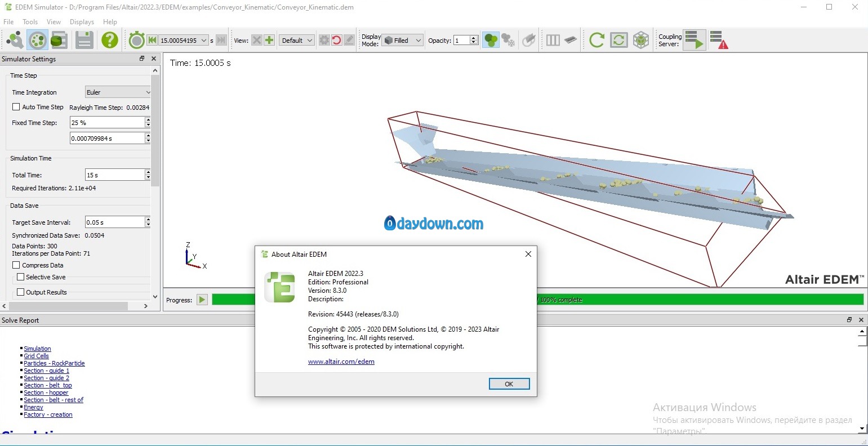Screen dimensions: 868x446
Task: Start the coupling server icon
Action: 695,40
